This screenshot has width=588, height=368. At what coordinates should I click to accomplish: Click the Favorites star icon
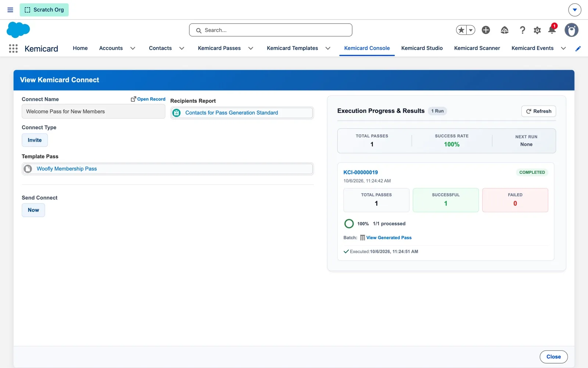pos(462,30)
